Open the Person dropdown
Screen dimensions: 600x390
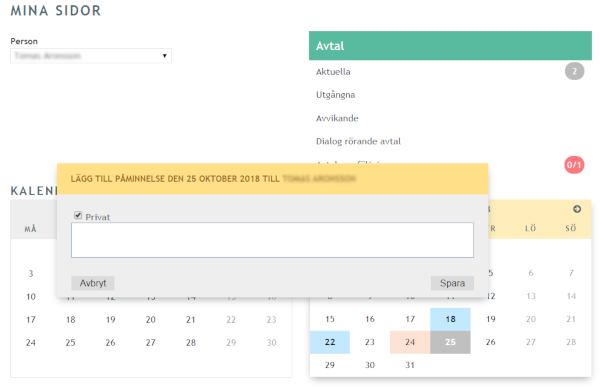point(91,56)
